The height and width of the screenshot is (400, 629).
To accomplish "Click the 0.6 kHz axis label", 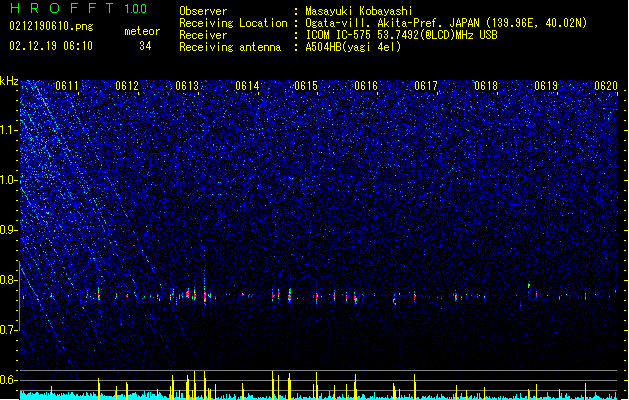I will tap(9, 380).
